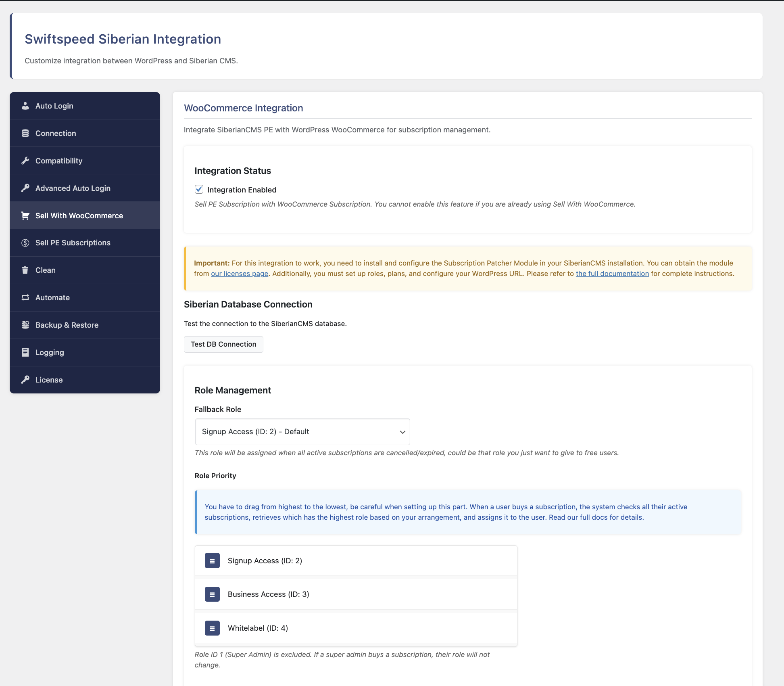Screen dimensions: 784x686
Task: Follow the 'our licenses page' link
Action: coord(240,274)
